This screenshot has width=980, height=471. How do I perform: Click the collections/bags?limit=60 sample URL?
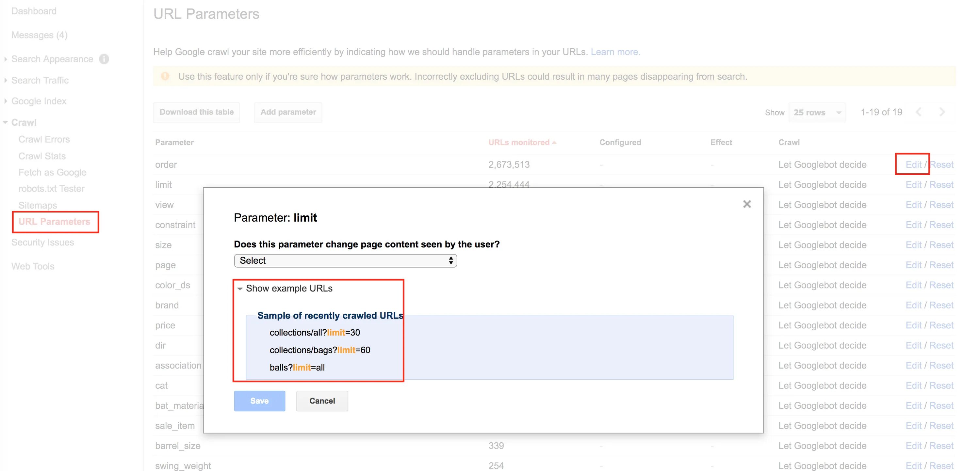click(x=319, y=350)
